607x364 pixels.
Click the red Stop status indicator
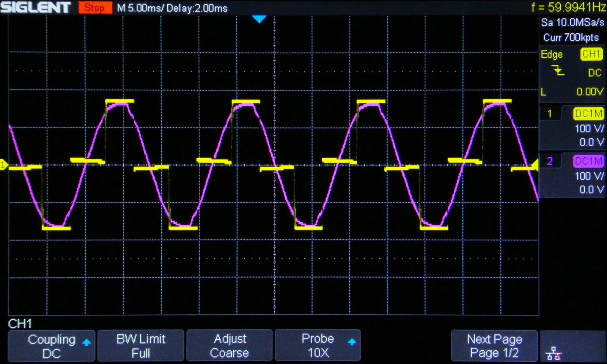click(x=95, y=8)
